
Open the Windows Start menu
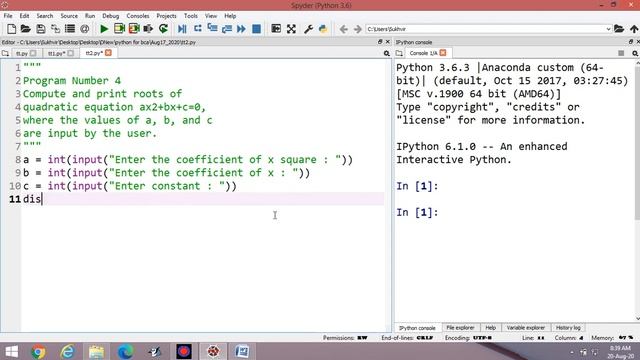click(11, 351)
